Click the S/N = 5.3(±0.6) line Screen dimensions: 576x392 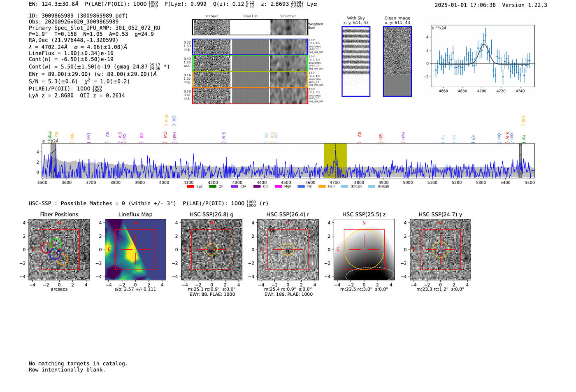point(79,81)
